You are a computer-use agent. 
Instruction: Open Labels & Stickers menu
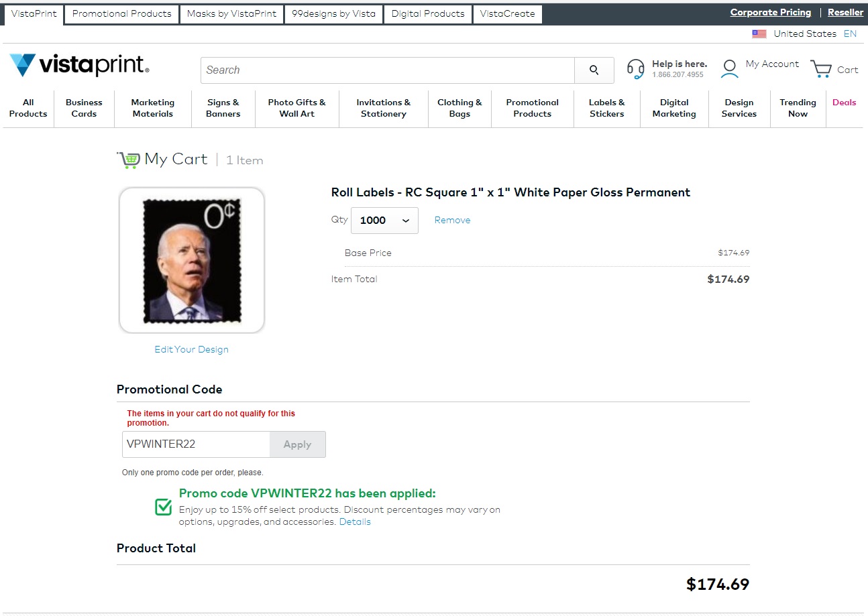pyautogui.click(x=607, y=108)
